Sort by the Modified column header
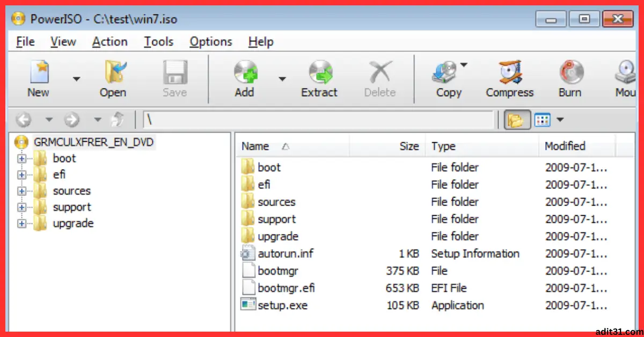The image size is (644, 337). (577, 146)
